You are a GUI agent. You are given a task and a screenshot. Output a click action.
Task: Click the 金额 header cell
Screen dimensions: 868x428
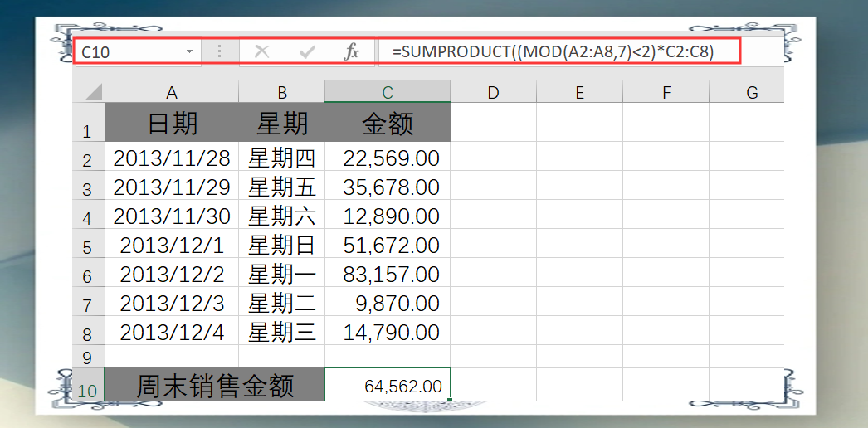pos(388,122)
